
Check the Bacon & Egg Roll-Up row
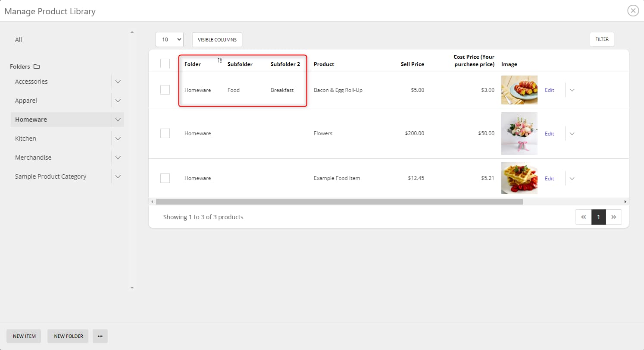[x=165, y=90]
